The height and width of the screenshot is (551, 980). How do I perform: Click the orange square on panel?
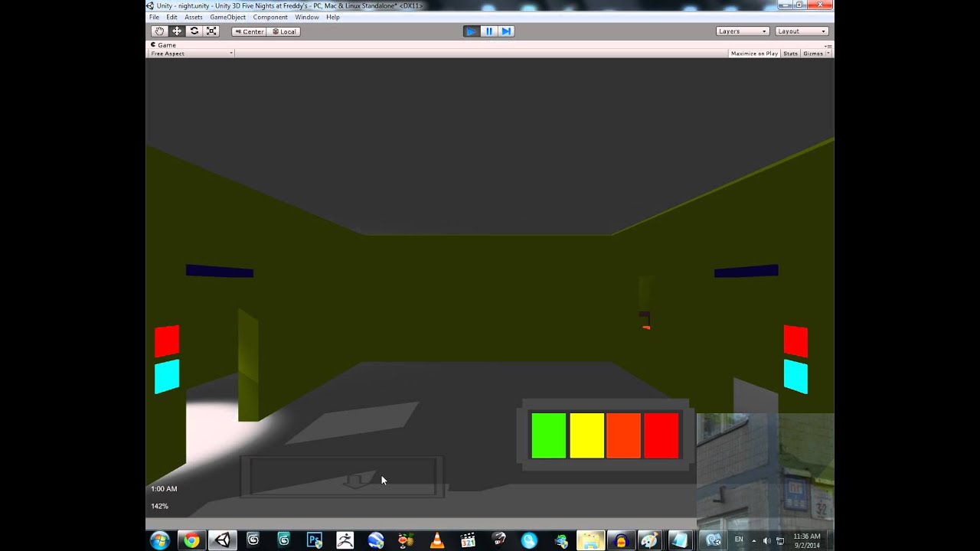623,435
